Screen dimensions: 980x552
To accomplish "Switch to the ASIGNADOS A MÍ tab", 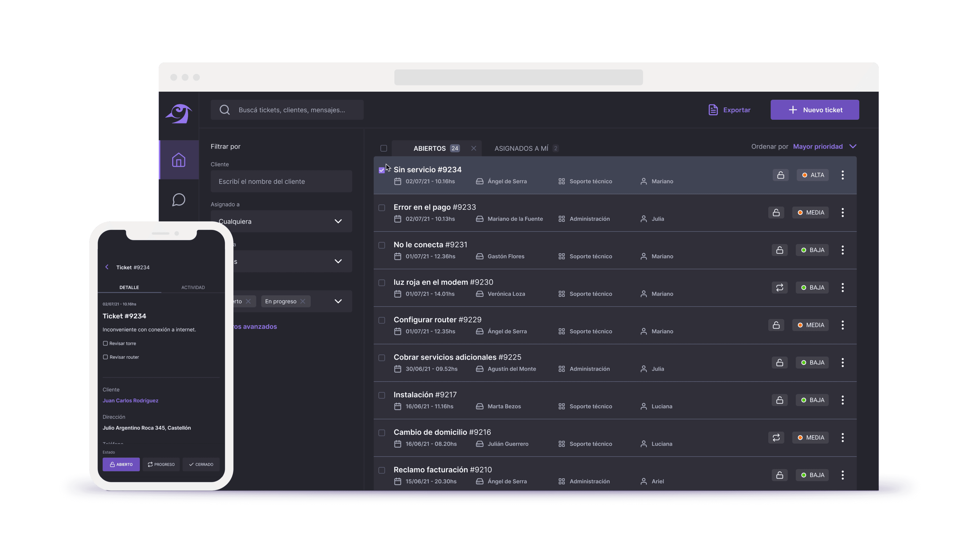I will click(x=522, y=148).
